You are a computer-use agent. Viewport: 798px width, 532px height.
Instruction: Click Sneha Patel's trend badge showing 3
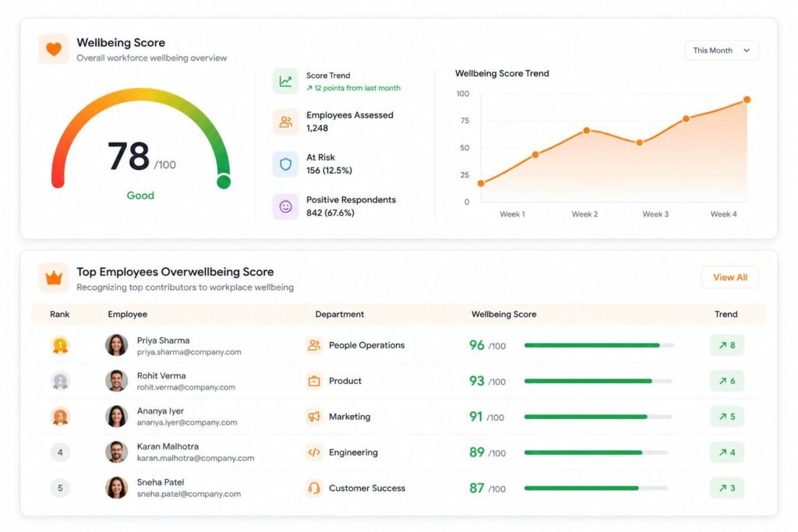[x=727, y=488]
